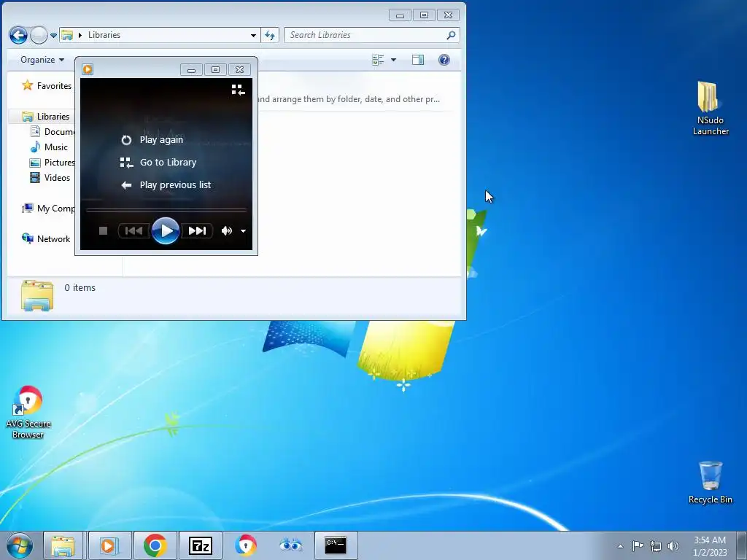Switch to Library icon in player corner
This screenshot has width=747, height=560.
click(x=238, y=90)
